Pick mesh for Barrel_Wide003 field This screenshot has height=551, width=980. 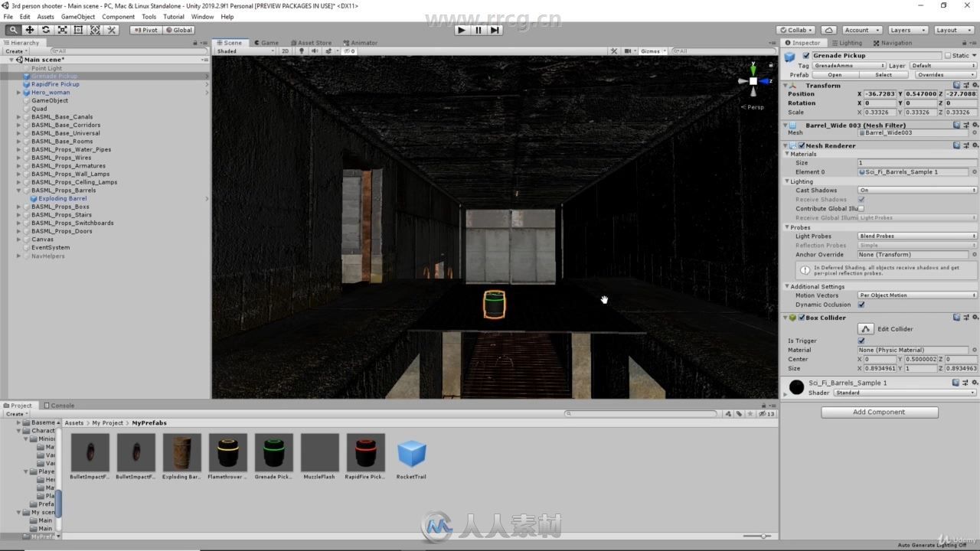click(x=974, y=133)
